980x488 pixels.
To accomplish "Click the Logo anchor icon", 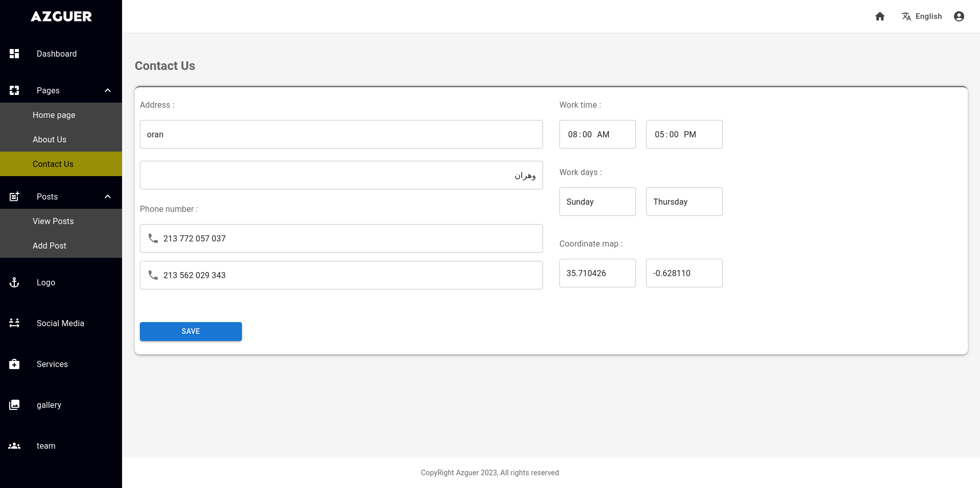I will point(14,282).
